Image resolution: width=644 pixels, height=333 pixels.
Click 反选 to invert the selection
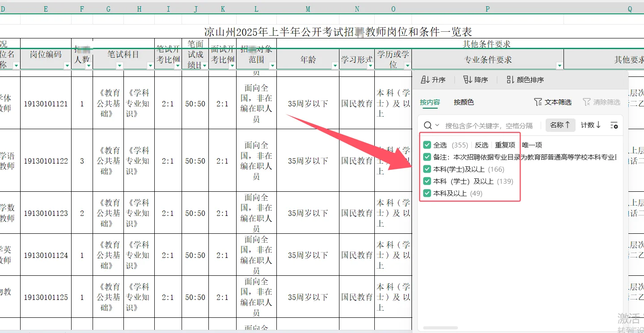tap(482, 145)
